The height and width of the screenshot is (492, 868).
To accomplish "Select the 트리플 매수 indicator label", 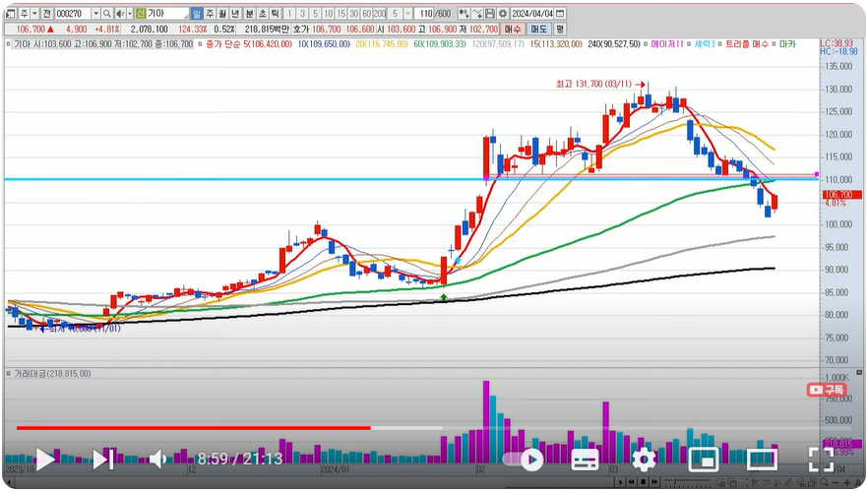I will click(x=746, y=43).
